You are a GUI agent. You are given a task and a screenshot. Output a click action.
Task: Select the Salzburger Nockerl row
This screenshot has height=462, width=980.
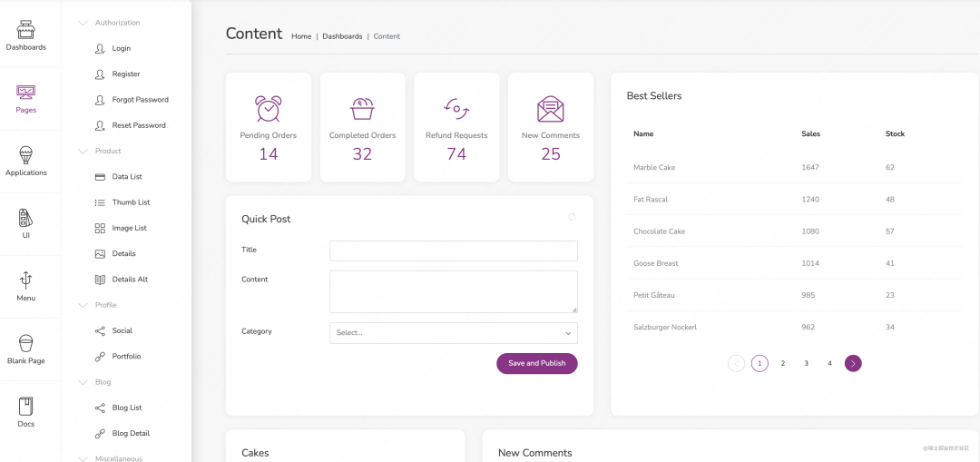point(794,327)
